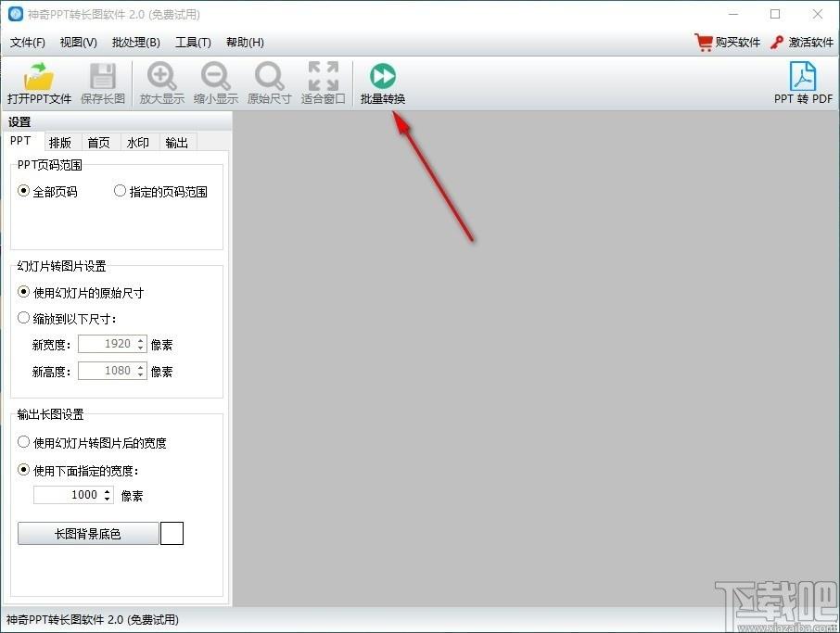Click the shopping cart 购买软件 icon
This screenshot has height=633, width=840.
pyautogui.click(x=703, y=43)
